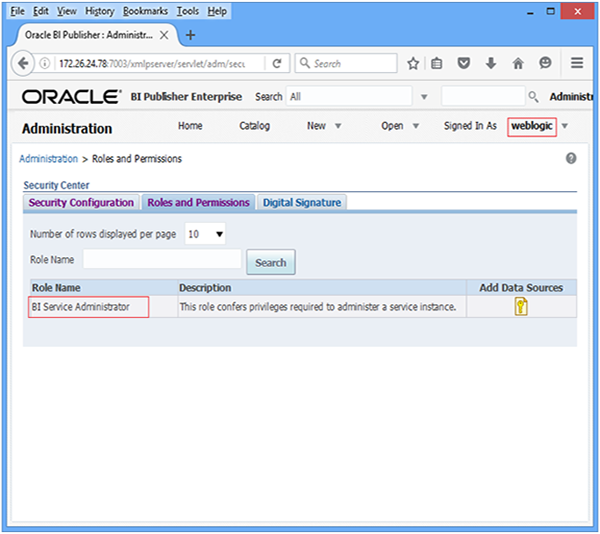This screenshot has height=534, width=600.
Task: Click the Description column header
Action: (322, 288)
